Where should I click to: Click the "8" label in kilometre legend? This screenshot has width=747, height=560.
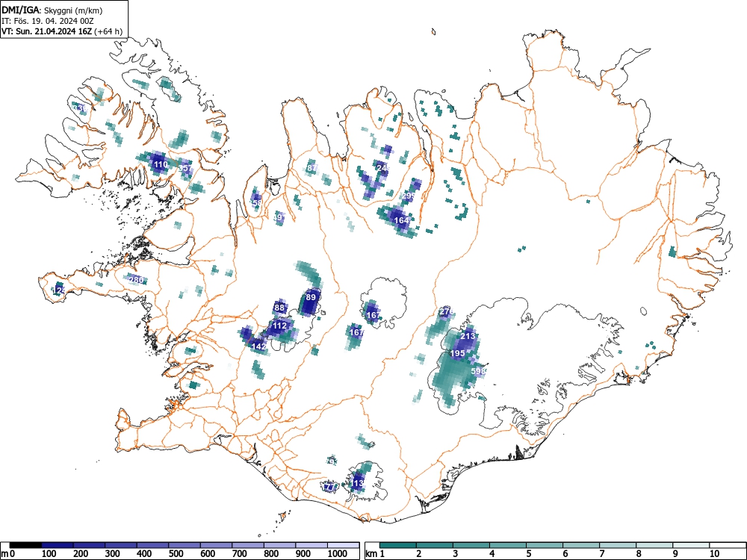point(638,554)
